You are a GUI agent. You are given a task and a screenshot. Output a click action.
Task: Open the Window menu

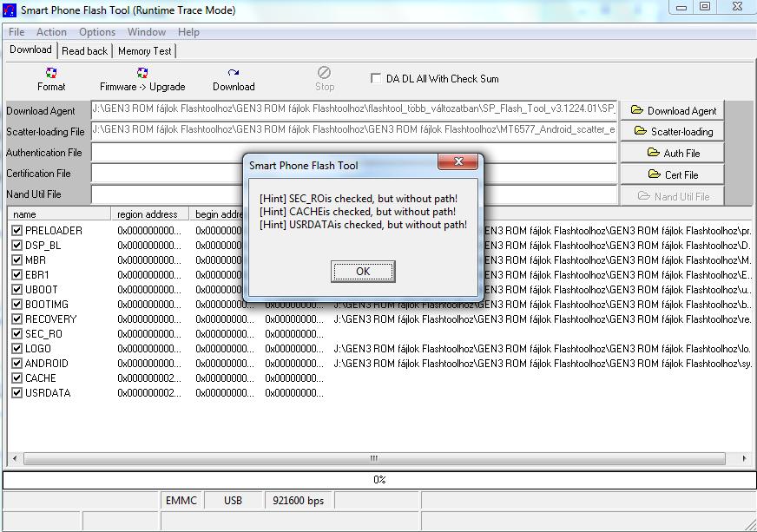tap(147, 32)
